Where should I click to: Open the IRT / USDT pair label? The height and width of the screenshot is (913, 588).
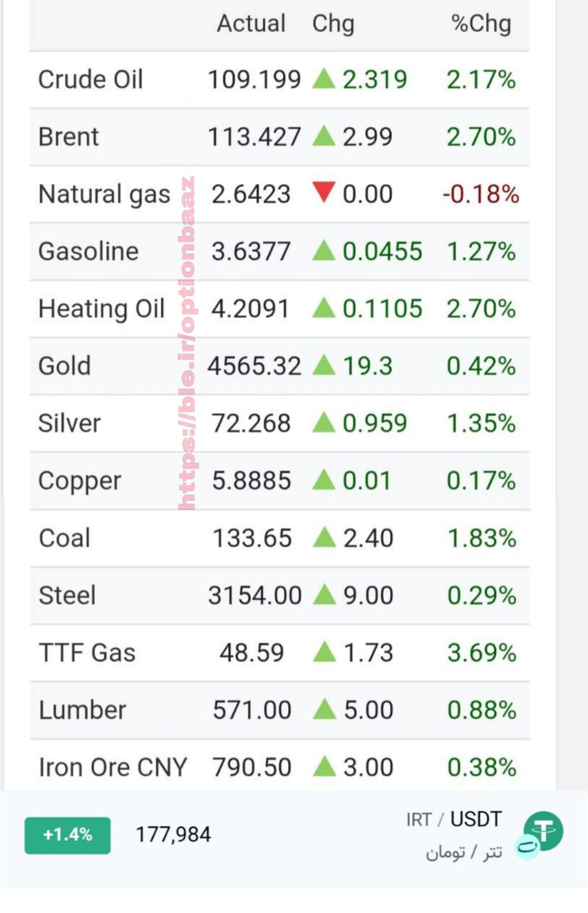pos(454,820)
